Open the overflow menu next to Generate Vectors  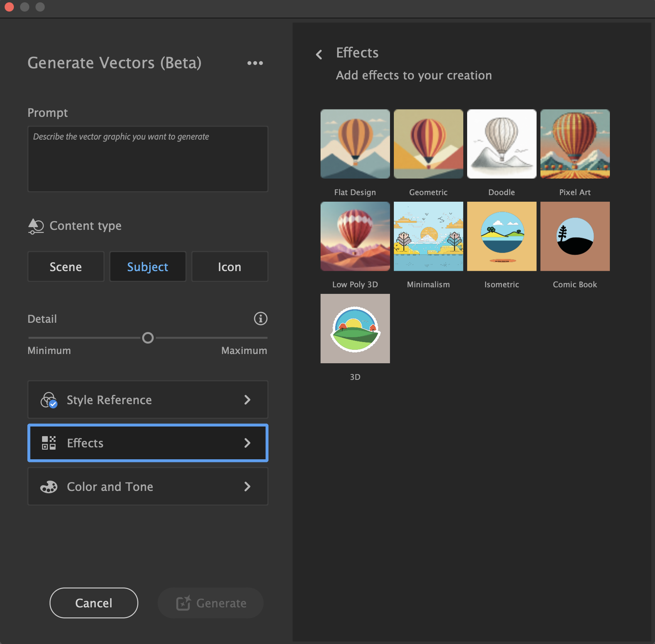pyautogui.click(x=255, y=63)
